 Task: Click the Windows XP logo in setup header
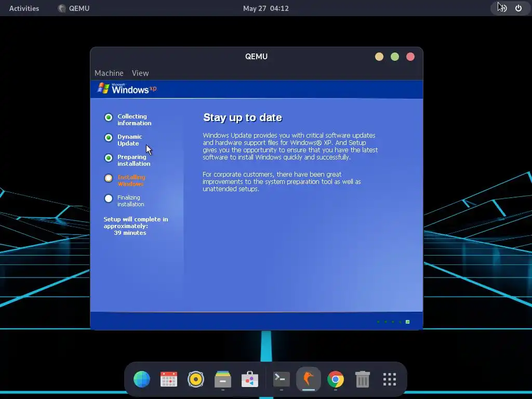click(x=127, y=88)
